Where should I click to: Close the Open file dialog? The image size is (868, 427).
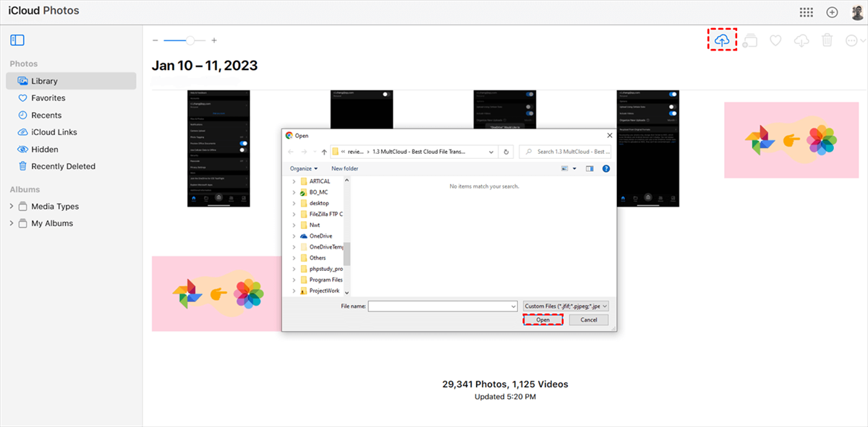coord(608,135)
